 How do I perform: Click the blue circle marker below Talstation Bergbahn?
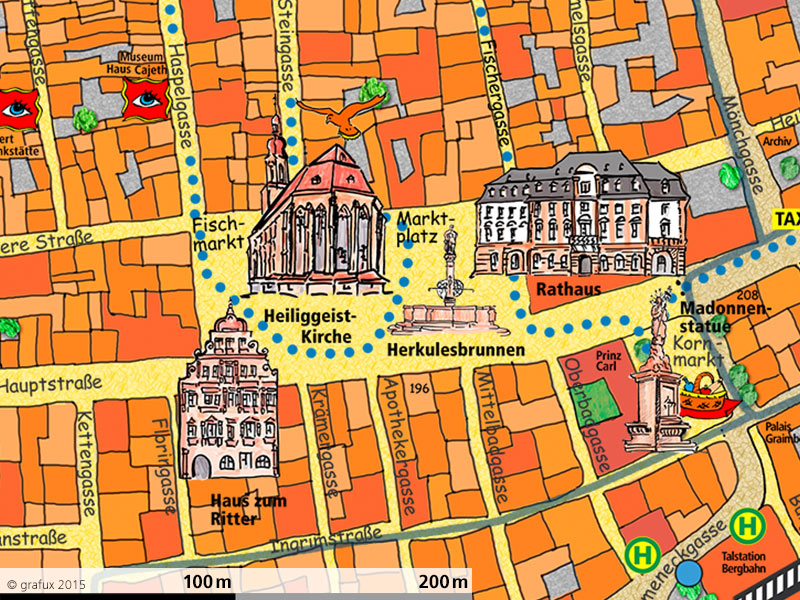pyautogui.click(x=688, y=575)
